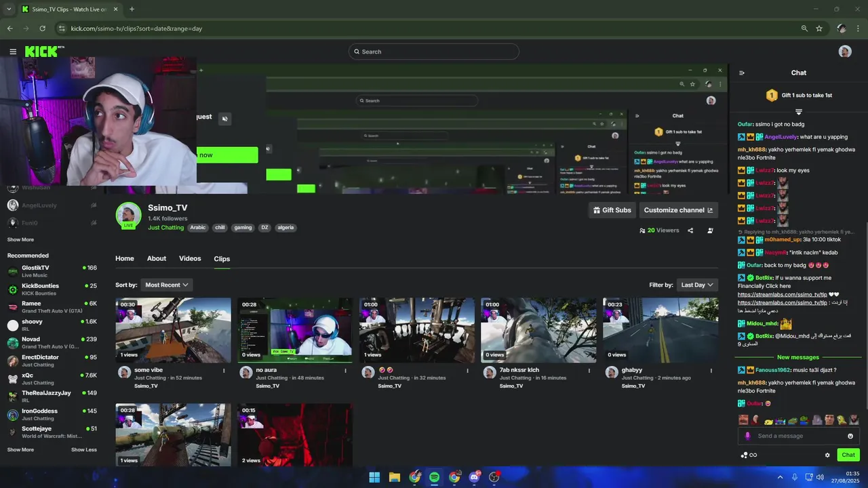
Task: Click in the Kick search box
Action: point(434,52)
